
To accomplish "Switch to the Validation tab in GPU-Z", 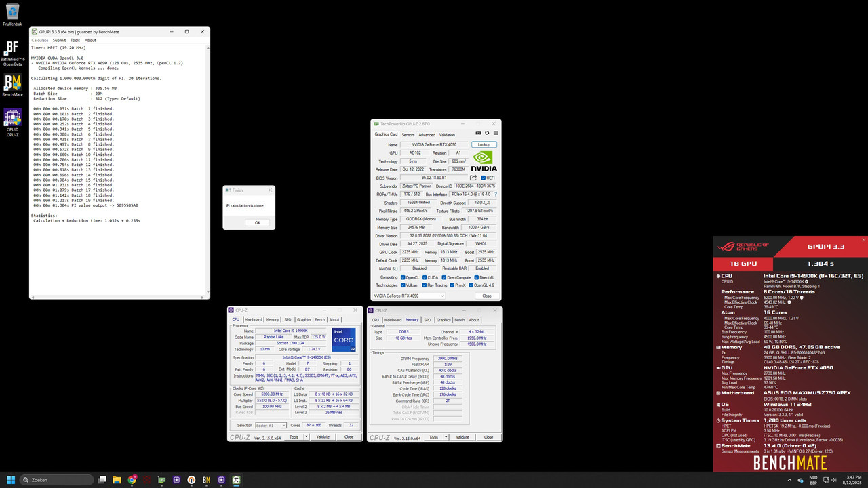I will tap(448, 135).
